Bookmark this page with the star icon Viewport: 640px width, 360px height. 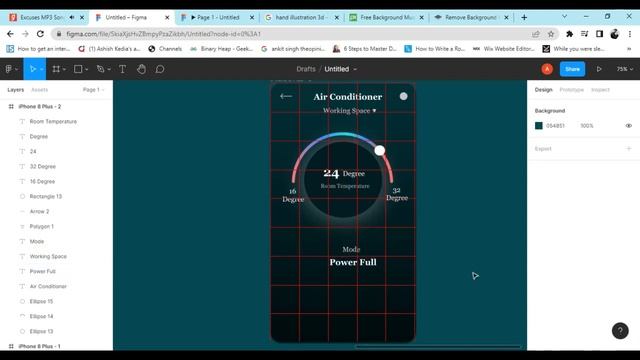(x=551, y=34)
